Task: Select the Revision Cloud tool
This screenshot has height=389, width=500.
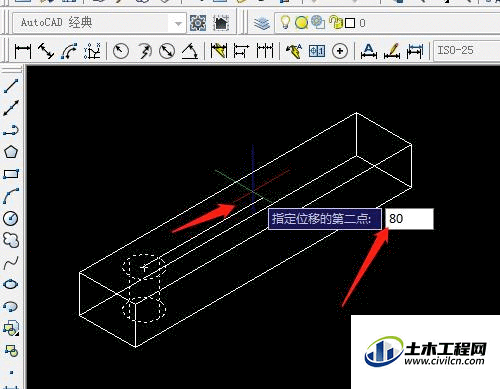Action: coord(11,240)
